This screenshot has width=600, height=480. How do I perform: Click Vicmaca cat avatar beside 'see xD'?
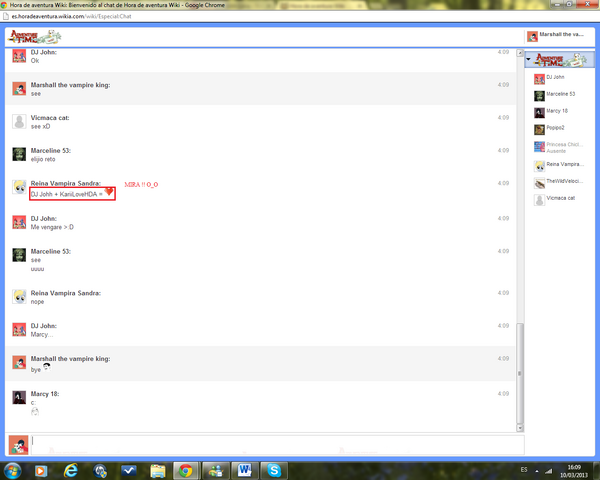pos(19,122)
